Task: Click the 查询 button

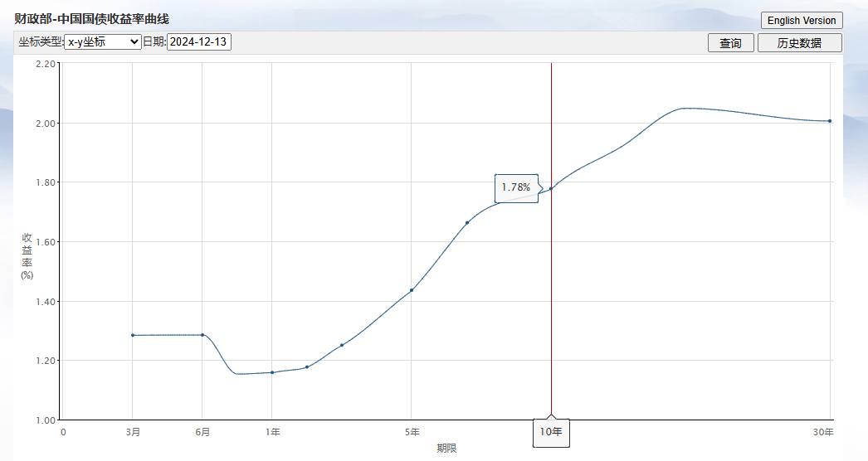Action: [731, 42]
